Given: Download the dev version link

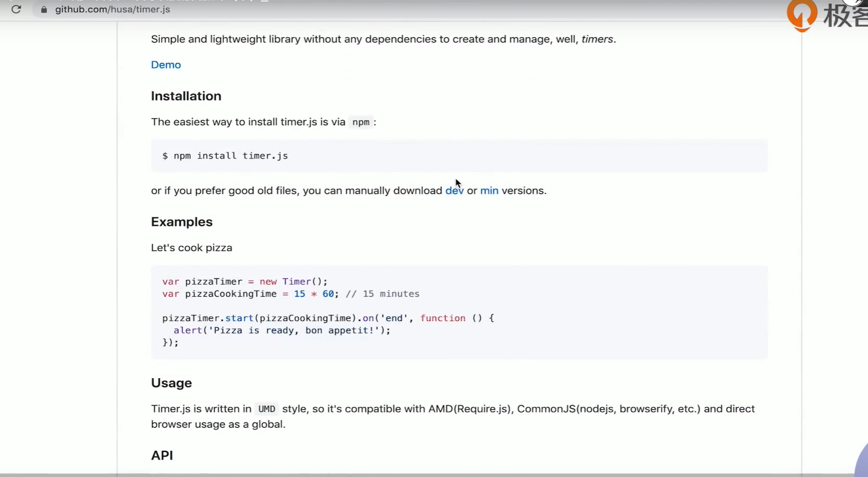Looking at the screenshot, I should (x=454, y=191).
